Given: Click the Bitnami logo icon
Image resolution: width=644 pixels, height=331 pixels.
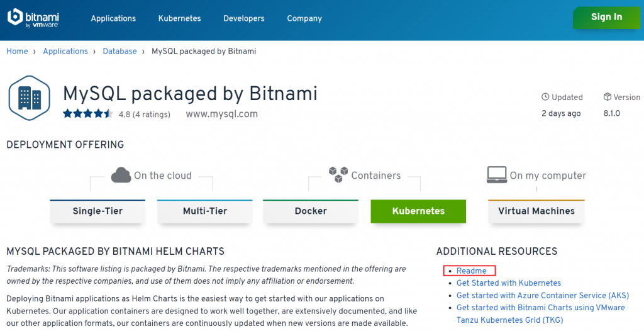Looking at the screenshot, I should [x=15, y=17].
